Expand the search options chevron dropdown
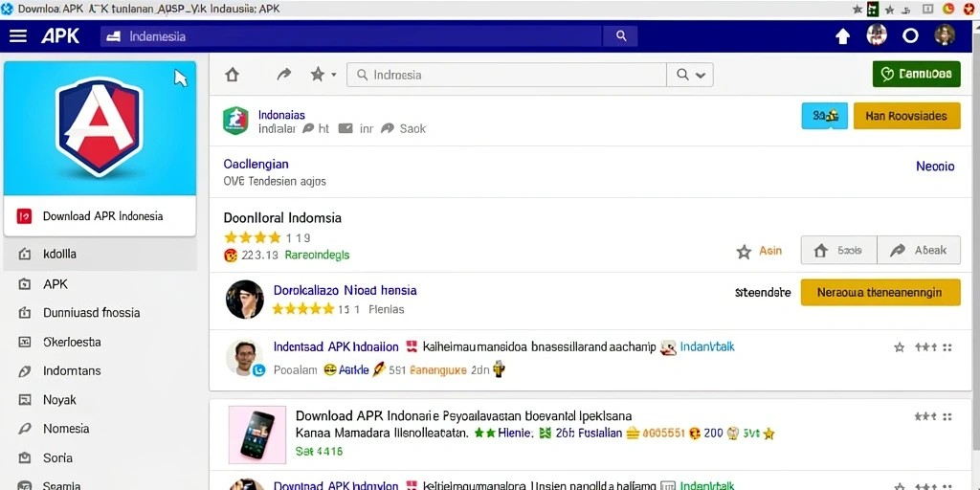This screenshot has width=980, height=490. pyautogui.click(x=701, y=75)
